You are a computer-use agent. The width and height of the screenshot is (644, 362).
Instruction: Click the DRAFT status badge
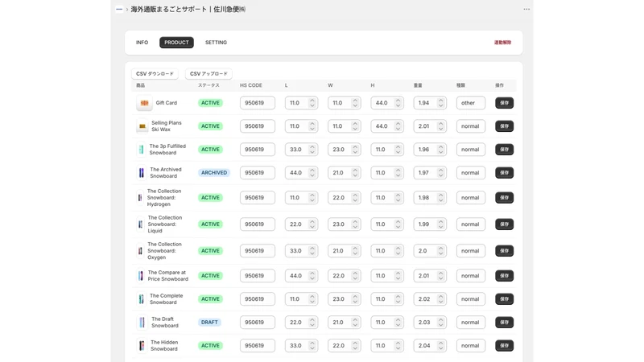click(x=209, y=323)
